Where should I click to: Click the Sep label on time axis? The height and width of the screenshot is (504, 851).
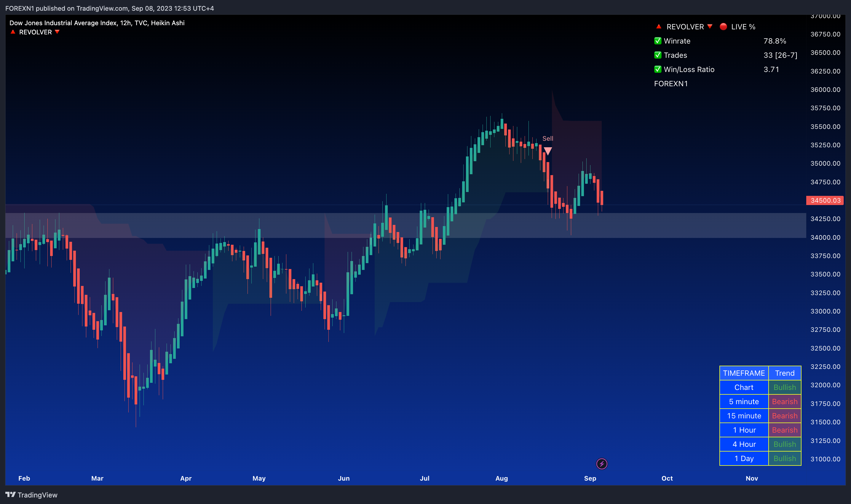tap(590, 478)
